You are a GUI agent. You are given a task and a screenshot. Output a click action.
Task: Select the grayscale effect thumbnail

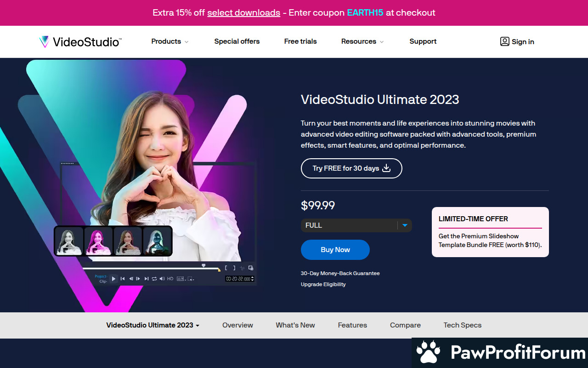pos(69,241)
